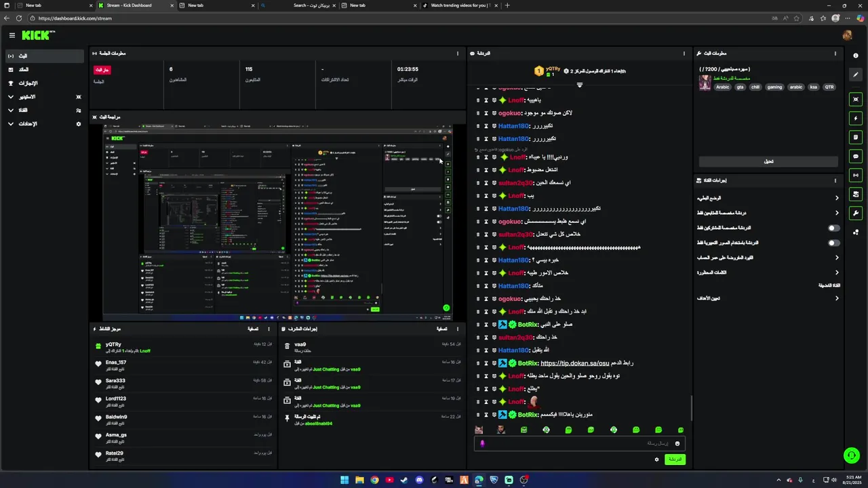Click the red live status badge
Image resolution: width=868 pixels, height=488 pixels.
click(x=102, y=70)
